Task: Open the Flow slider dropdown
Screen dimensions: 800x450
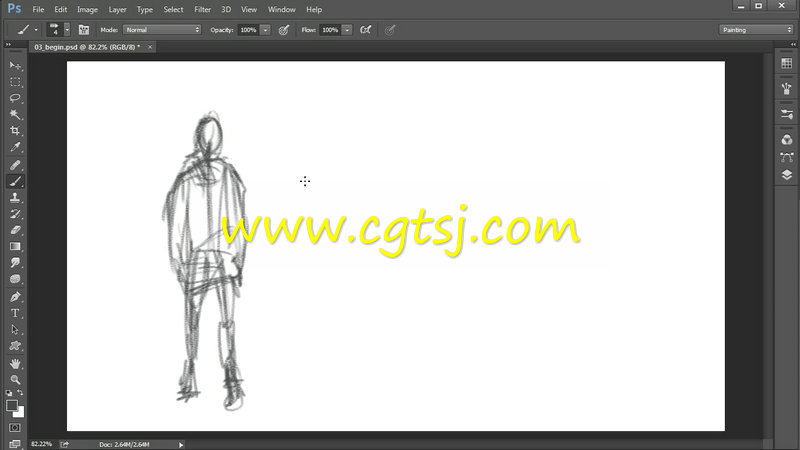Action: click(x=347, y=30)
